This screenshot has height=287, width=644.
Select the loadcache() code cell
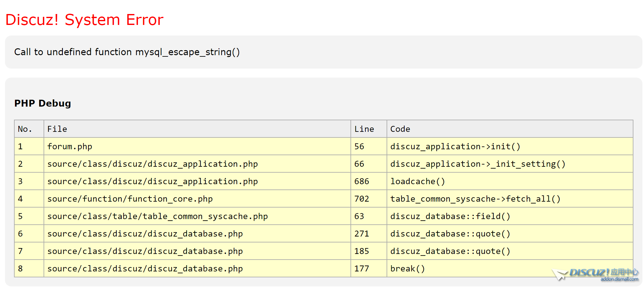tap(418, 181)
